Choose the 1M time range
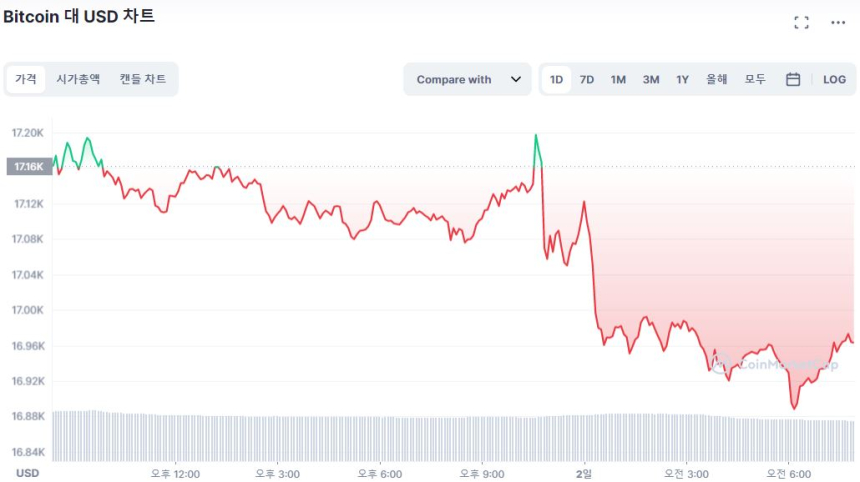The height and width of the screenshot is (482, 860). point(618,80)
